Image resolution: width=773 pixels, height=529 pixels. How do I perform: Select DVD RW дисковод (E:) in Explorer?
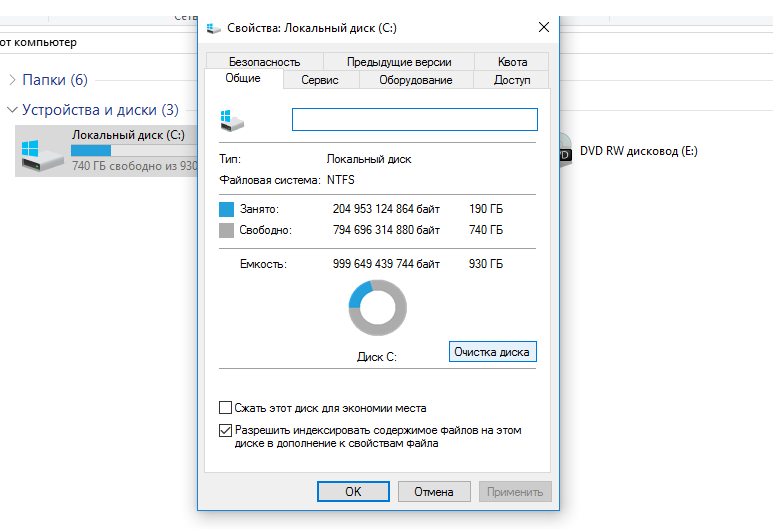638,151
